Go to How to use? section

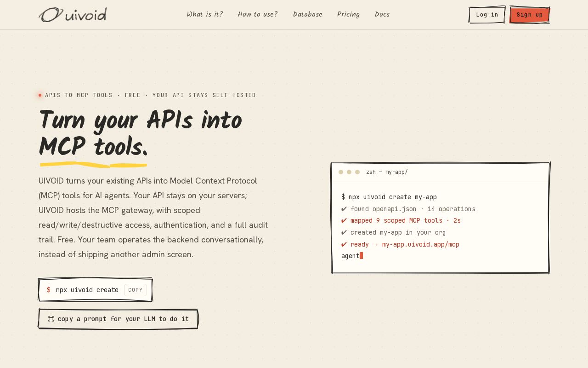[258, 15]
